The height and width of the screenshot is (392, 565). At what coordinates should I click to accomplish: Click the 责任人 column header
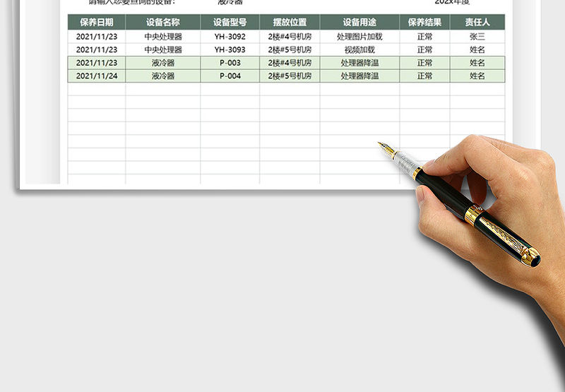477,23
